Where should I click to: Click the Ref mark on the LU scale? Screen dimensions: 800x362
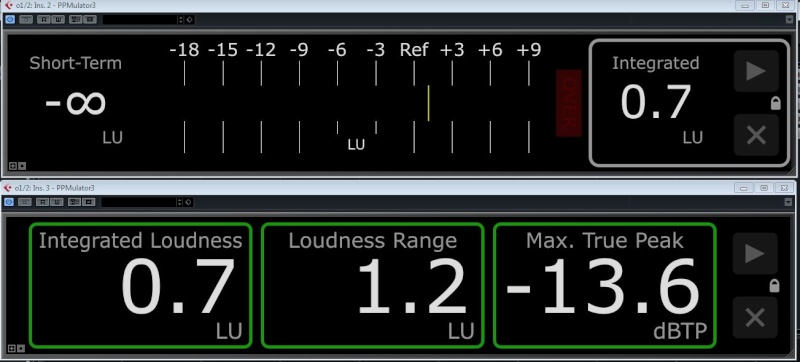pos(414,50)
